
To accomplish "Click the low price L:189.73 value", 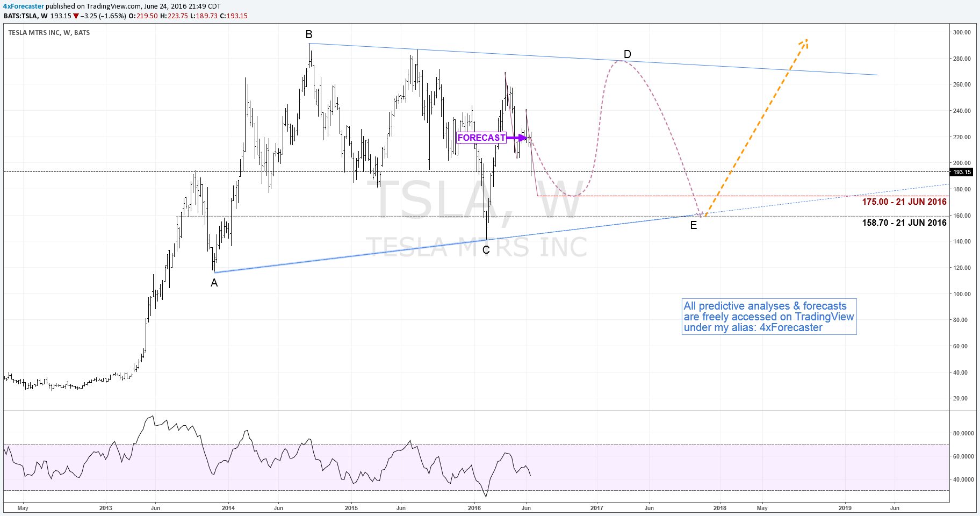I will tap(204, 16).
